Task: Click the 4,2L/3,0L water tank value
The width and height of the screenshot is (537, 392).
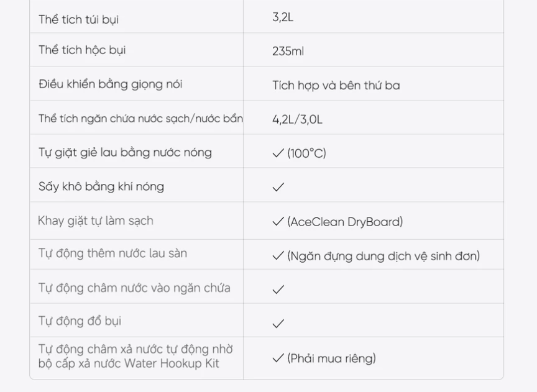Action: tap(297, 119)
